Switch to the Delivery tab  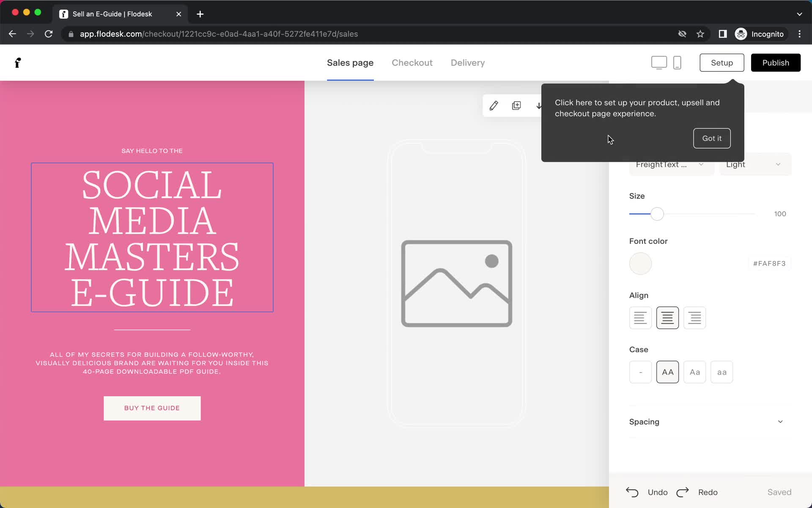click(467, 63)
